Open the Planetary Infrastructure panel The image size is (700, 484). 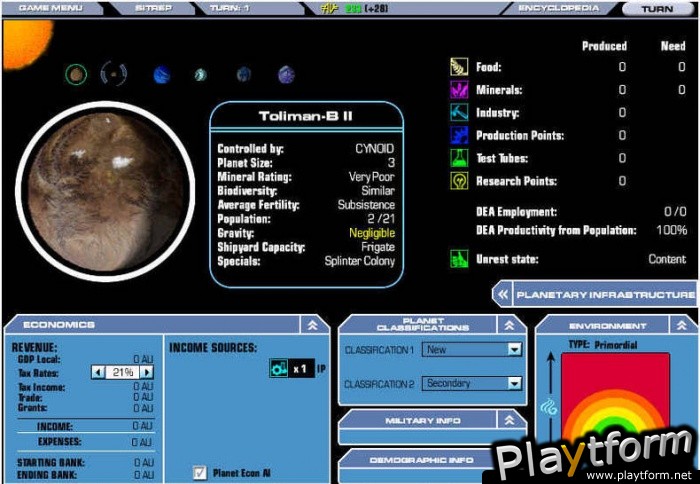click(x=605, y=294)
